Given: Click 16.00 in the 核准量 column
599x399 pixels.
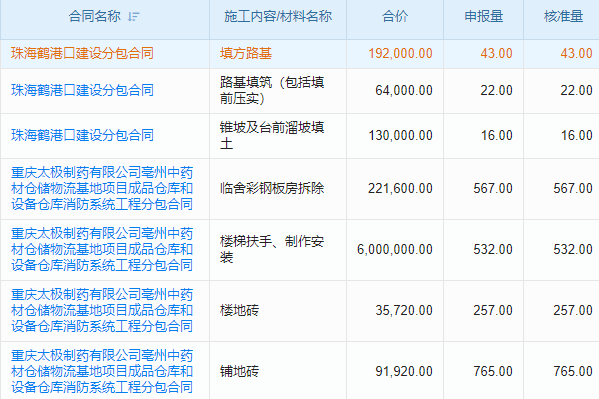Looking at the screenshot, I should (576, 135).
